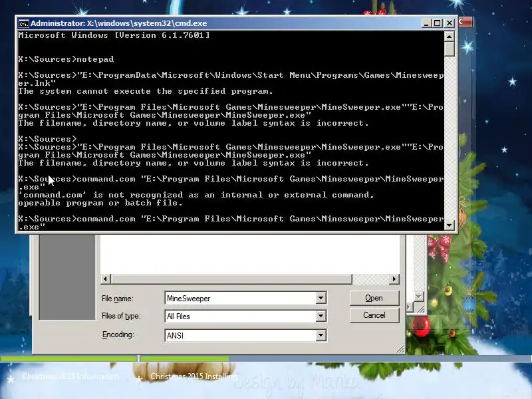
Task: Click the Encoding ANSI combo box
Action: tap(245, 335)
